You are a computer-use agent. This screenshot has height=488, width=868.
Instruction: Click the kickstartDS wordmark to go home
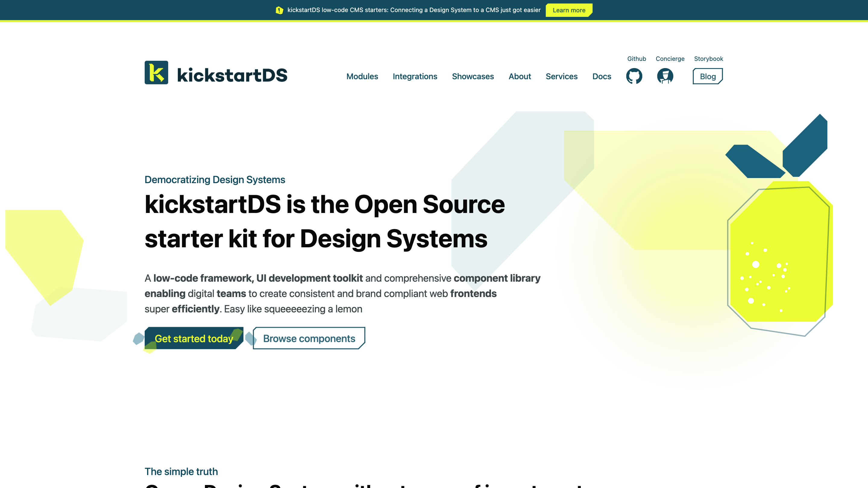click(x=232, y=74)
